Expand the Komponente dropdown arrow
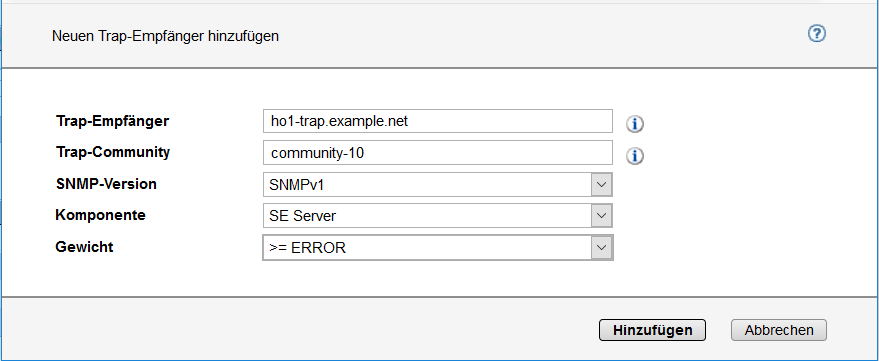The image size is (879, 361). click(x=601, y=216)
